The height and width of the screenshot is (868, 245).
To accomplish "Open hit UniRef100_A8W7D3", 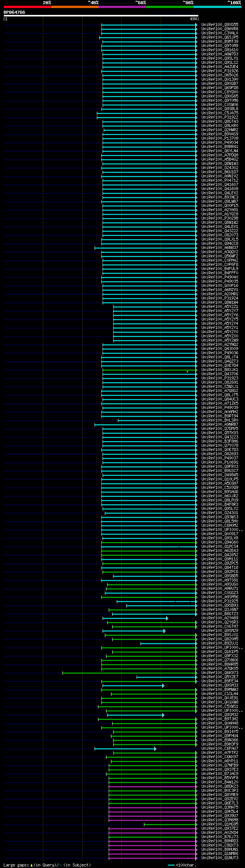I will [x=220, y=54].
